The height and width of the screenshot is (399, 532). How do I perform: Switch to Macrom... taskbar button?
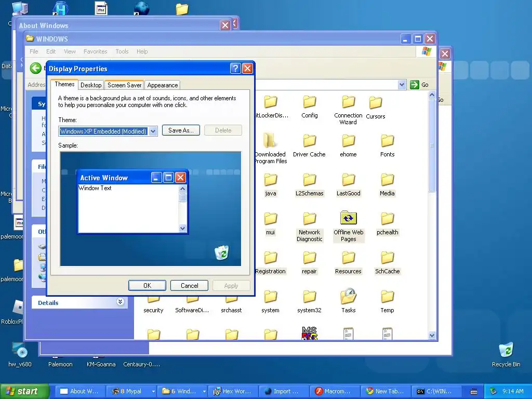335,391
